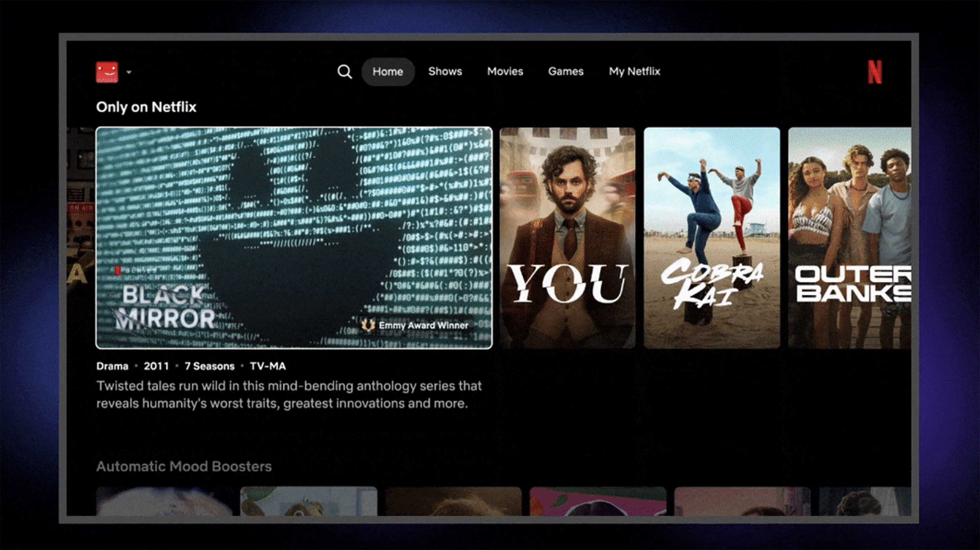The width and height of the screenshot is (980, 550).
Task: Open the Games section
Action: pos(566,72)
